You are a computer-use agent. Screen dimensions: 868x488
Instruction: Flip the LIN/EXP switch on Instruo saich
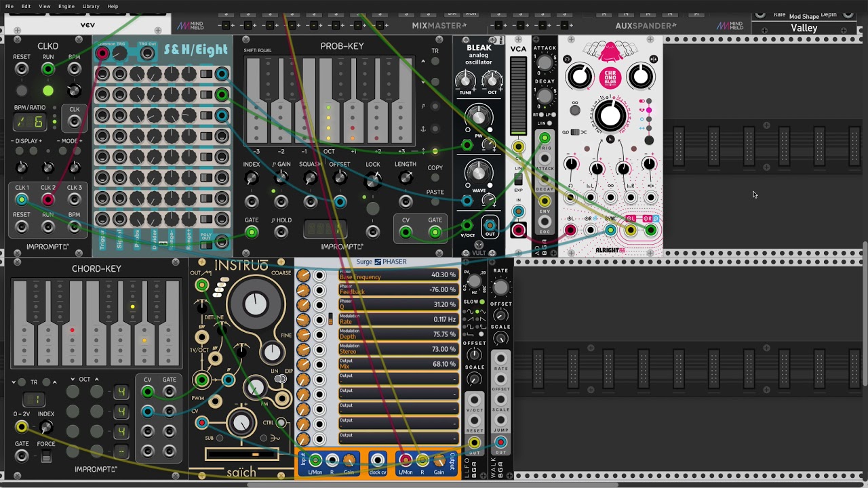280,380
